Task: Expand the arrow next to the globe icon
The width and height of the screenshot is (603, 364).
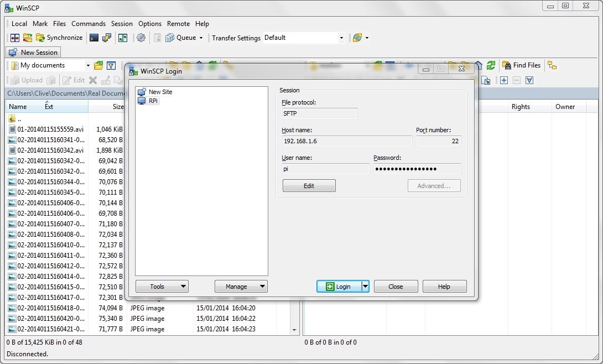Action: click(x=367, y=38)
